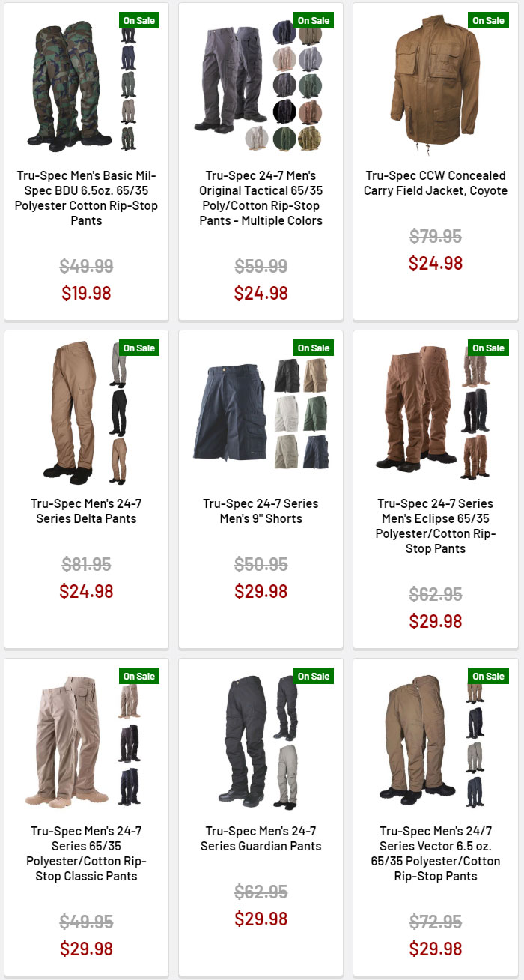
Task: Open Tru-Spec CCW Concealed Carry Field Jacket link
Action: pos(435,183)
